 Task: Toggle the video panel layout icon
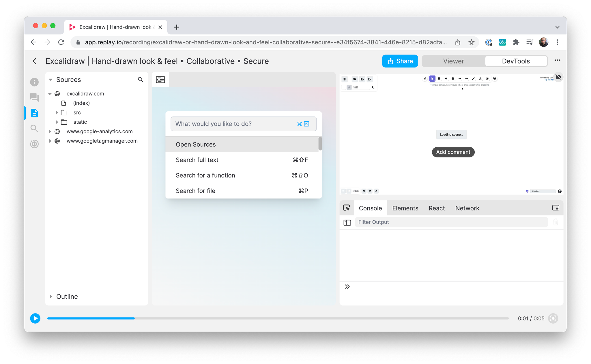coord(556,208)
